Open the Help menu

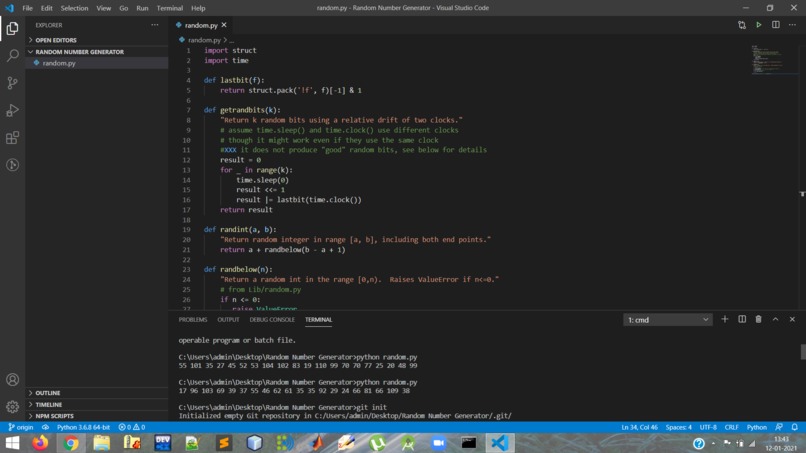(198, 8)
